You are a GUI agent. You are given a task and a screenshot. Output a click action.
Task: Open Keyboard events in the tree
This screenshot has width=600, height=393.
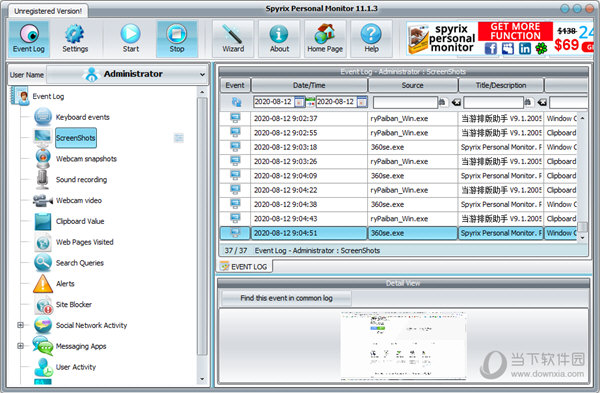[83, 117]
